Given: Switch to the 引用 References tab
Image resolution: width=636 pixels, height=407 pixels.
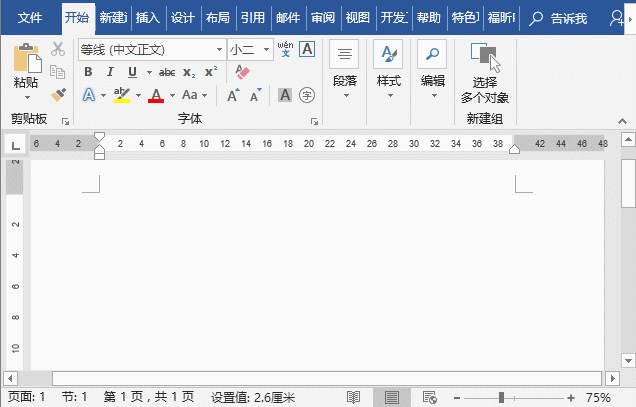Looking at the screenshot, I should (x=253, y=18).
